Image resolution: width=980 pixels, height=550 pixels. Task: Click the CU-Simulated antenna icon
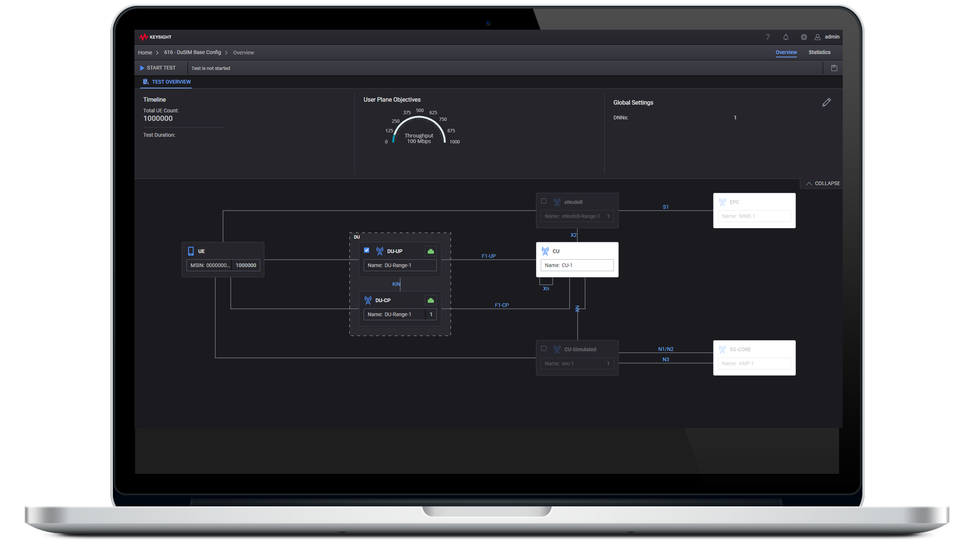click(557, 349)
